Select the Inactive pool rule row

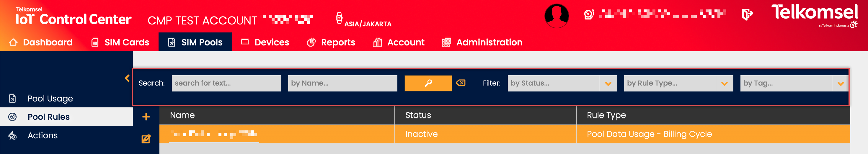(x=421, y=134)
